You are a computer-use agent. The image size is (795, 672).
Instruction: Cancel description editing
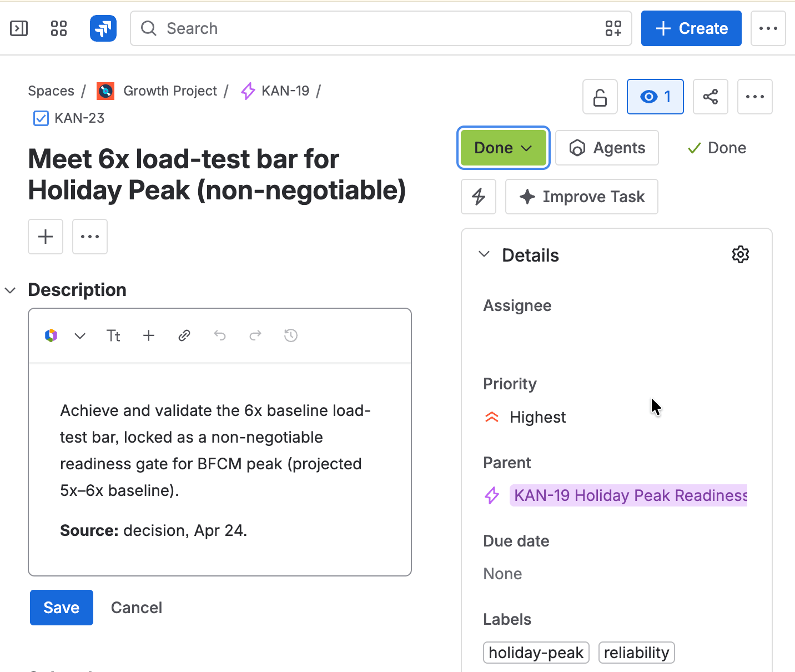tap(137, 608)
